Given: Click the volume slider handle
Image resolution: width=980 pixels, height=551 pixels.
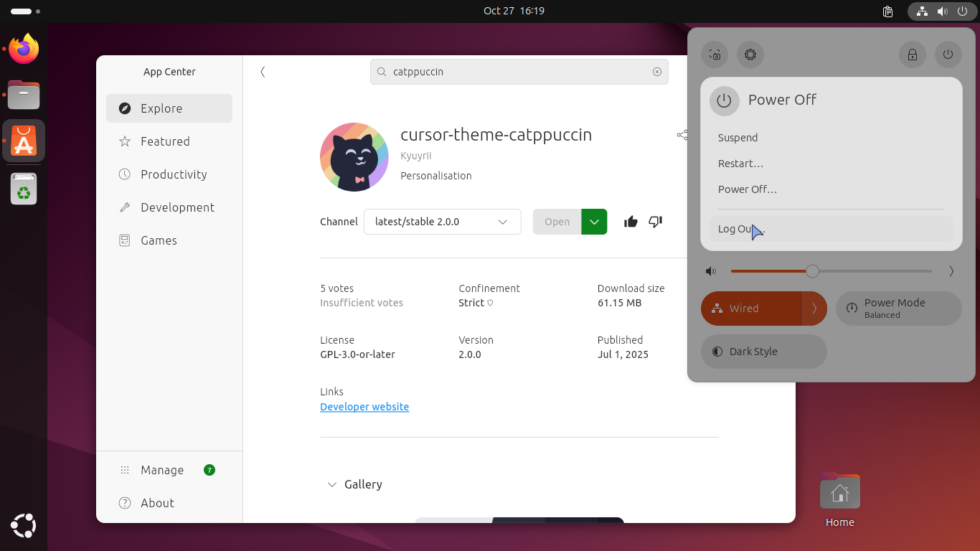Looking at the screenshot, I should pos(812,271).
